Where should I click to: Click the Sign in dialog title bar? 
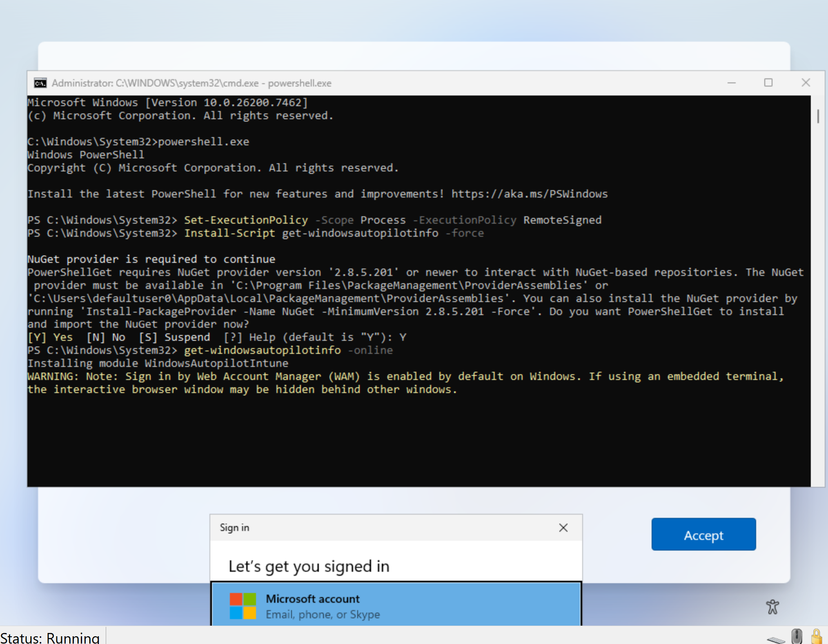(367, 528)
